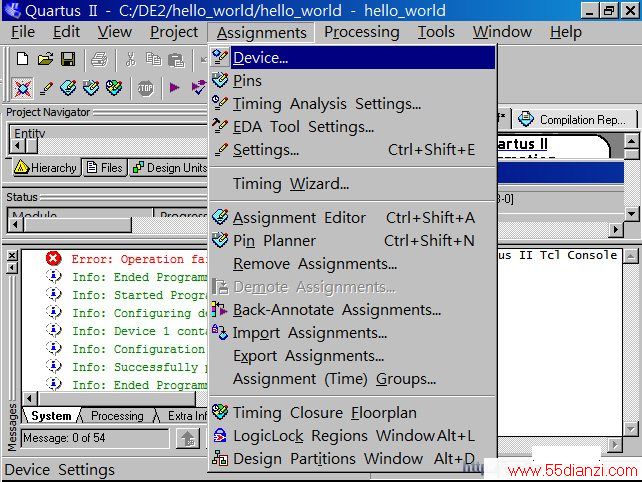Select Import Assignments...
This screenshot has width=642, height=482.
pyautogui.click(x=353, y=333)
